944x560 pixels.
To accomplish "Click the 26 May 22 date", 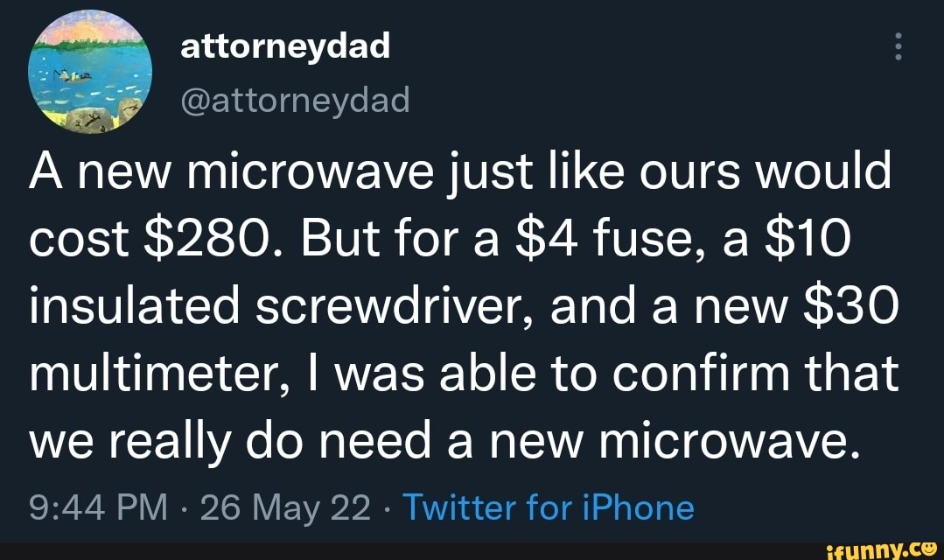I will [x=285, y=507].
